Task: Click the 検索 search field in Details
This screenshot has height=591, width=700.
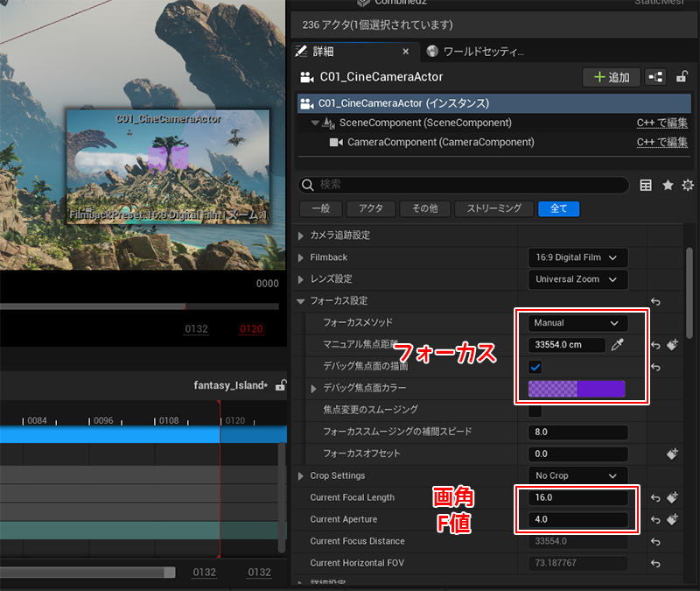Action: [464, 185]
